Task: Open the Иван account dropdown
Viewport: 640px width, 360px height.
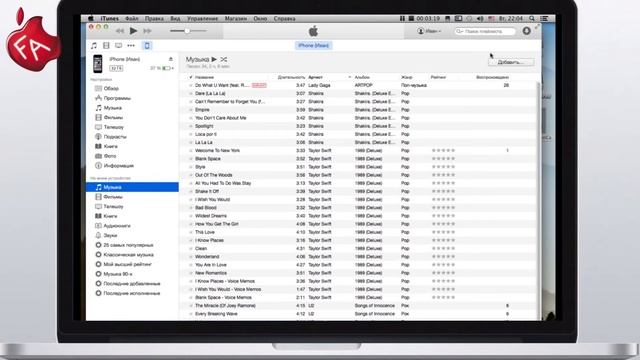Action: 429,31
